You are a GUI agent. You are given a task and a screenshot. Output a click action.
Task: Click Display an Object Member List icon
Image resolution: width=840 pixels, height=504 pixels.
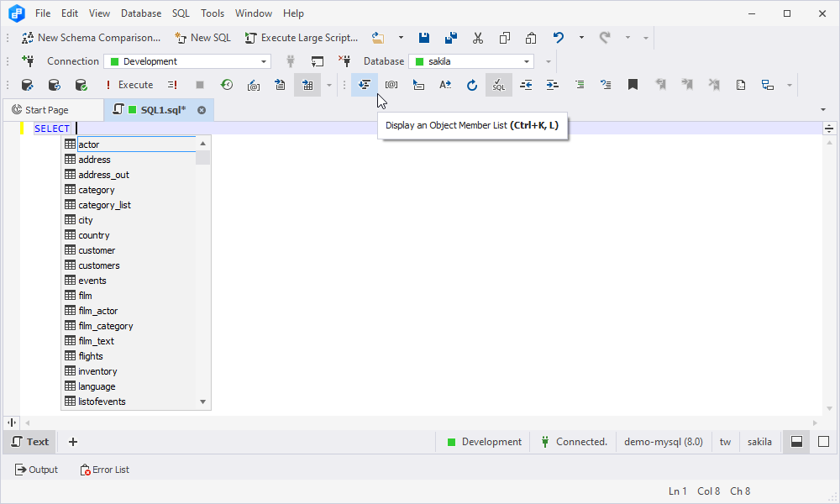tap(365, 85)
